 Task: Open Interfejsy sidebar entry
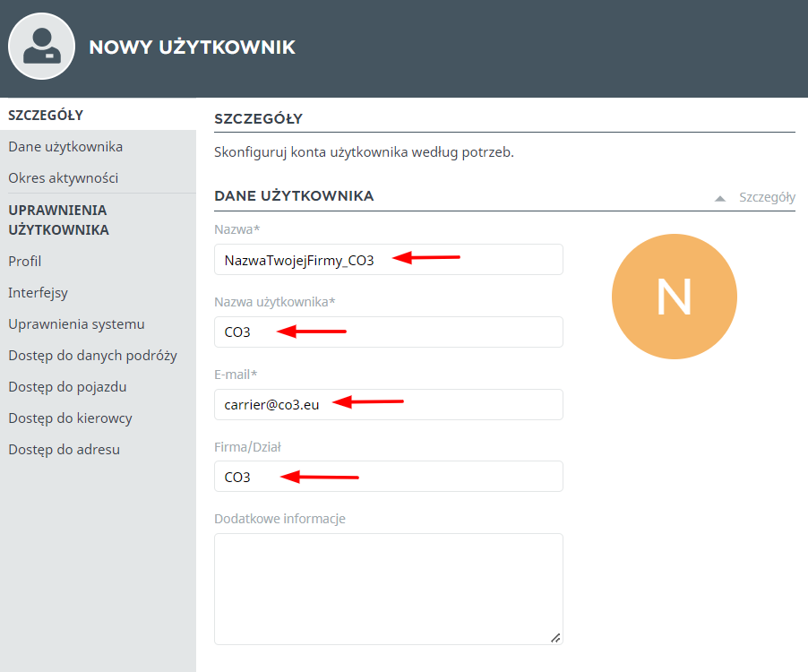click(39, 293)
